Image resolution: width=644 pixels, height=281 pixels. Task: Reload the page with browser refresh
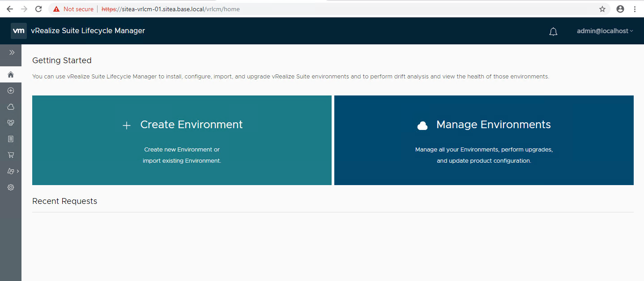(x=38, y=9)
